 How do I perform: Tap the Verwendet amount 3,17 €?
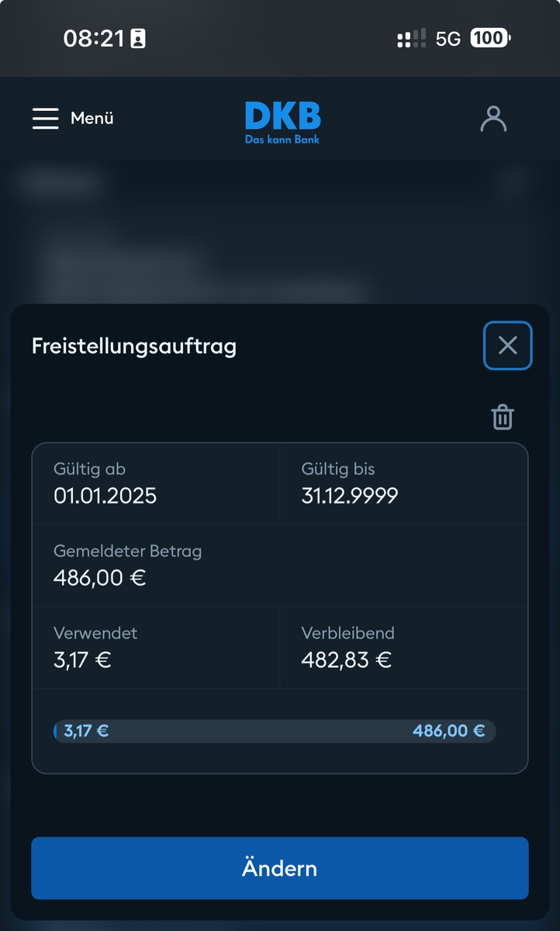(x=82, y=660)
